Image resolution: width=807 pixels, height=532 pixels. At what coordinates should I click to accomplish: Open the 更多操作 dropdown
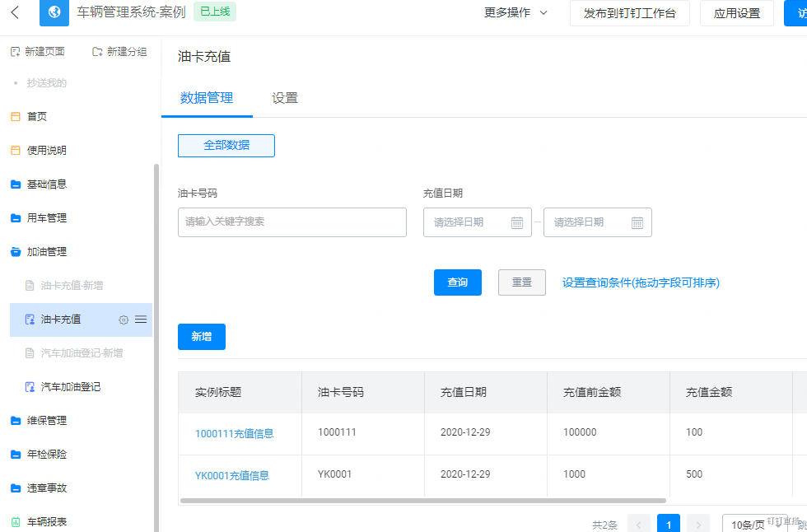(x=515, y=13)
